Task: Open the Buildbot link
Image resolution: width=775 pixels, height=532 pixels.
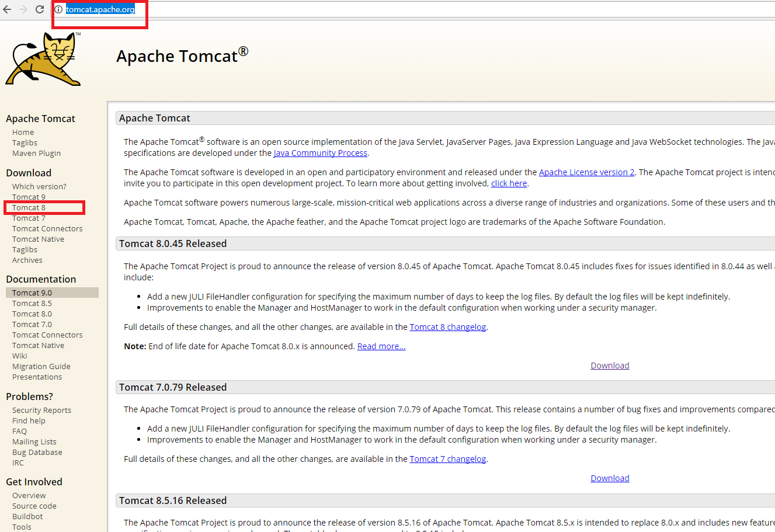Action: tap(27, 517)
